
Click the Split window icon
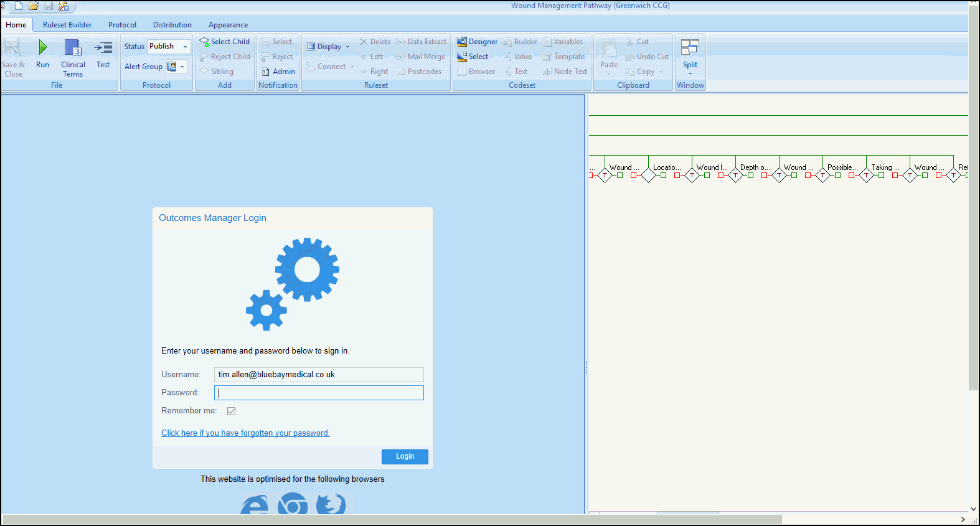tap(690, 48)
